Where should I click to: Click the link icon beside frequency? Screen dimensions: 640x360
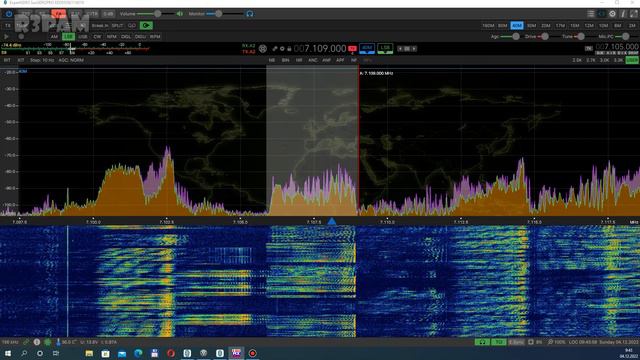tap(275, 49)
